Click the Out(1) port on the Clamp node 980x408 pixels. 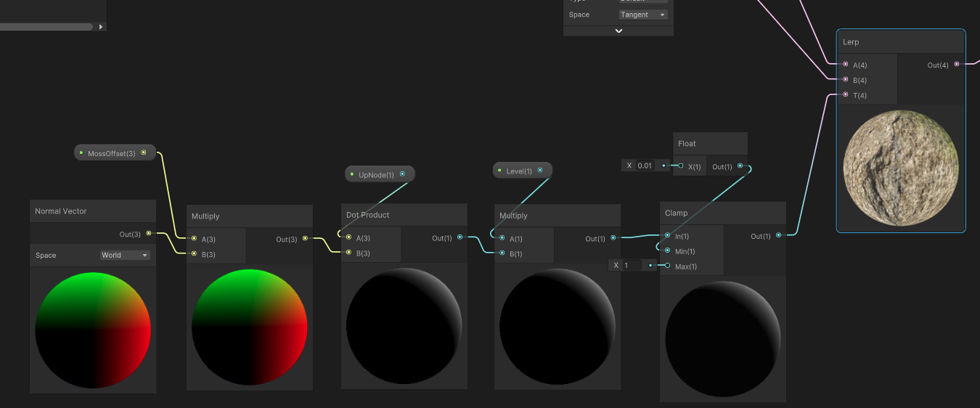coord(778,235)
